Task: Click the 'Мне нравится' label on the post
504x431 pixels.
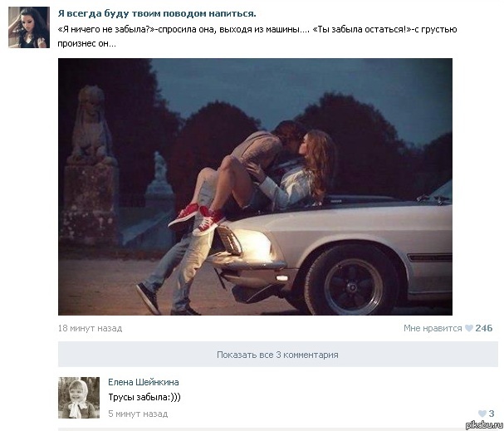Action: pyautogui.click(x=433, y=328)
